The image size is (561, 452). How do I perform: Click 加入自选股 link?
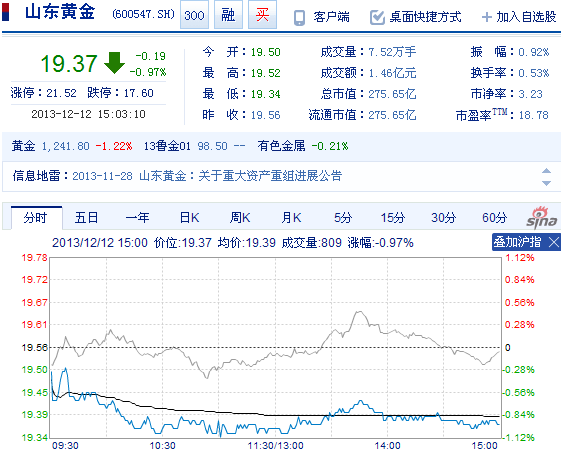tap(526, 17)
